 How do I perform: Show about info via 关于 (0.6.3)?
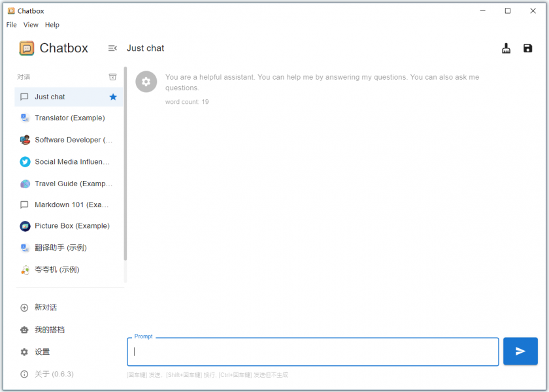(54, 374)
